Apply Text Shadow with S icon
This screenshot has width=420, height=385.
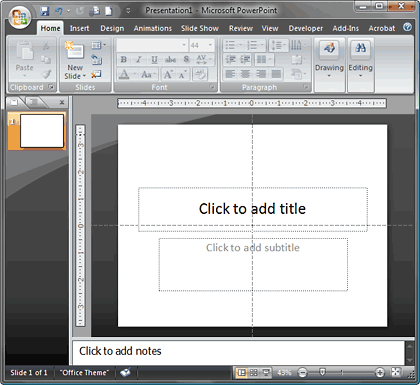point(186,59)
